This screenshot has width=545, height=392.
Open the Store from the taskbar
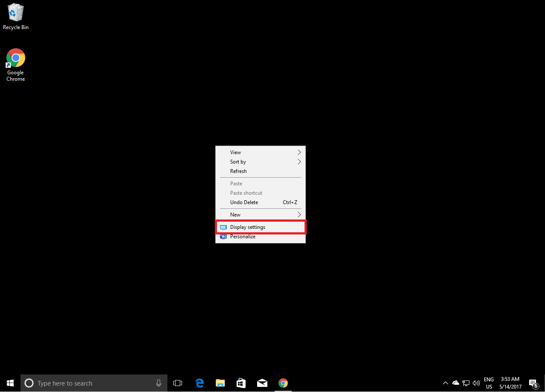(x=241, y=383)
